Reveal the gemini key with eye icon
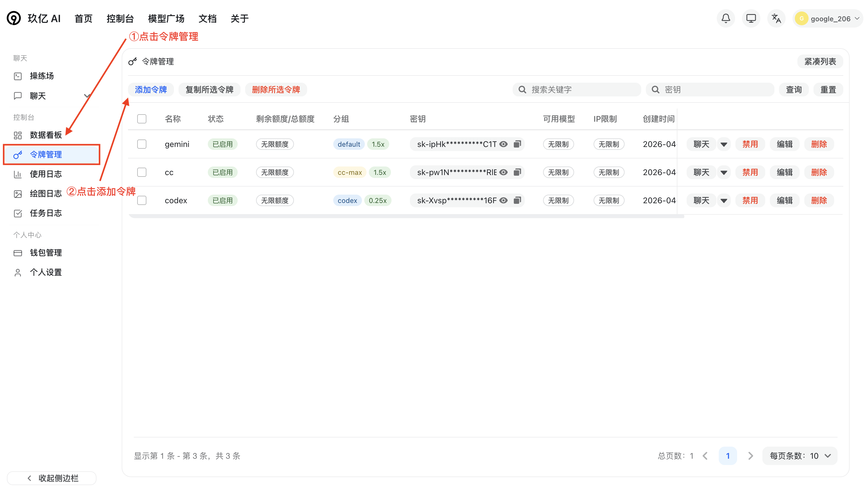 pyautogui.click(x=503, y=144)
